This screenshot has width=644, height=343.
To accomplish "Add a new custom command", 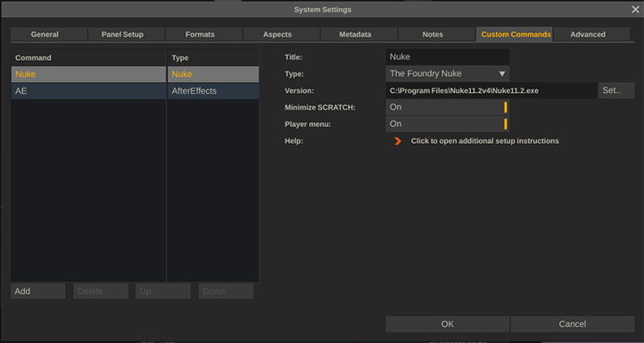I will 37,291.
